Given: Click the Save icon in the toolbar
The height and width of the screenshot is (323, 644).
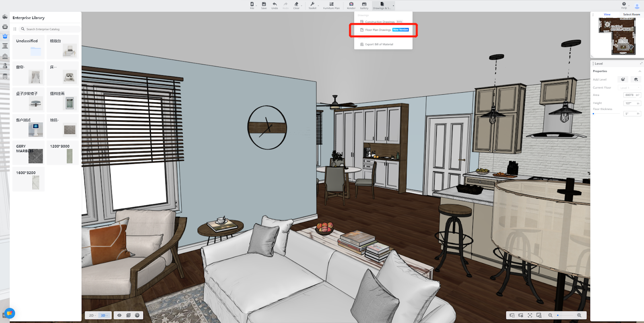Looking at the screenshot, I should (x=264, y=4).
